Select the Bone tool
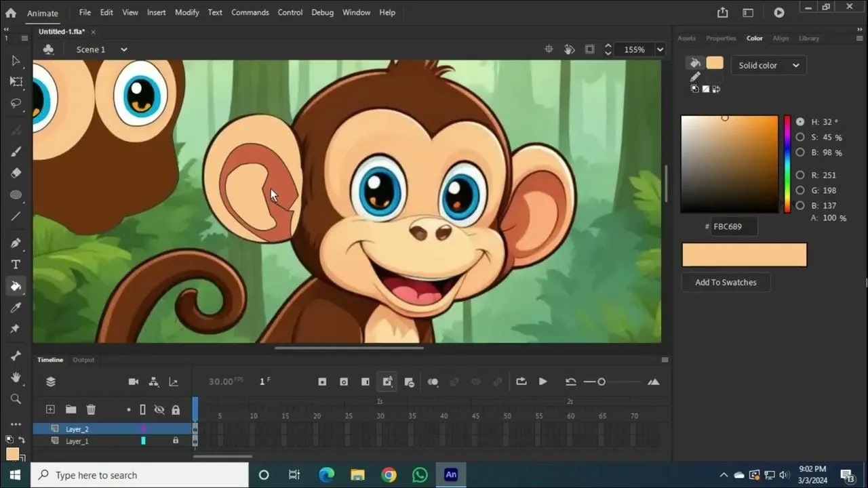Image resolution: width=868 pixels, height=488 pixels. 16,356
